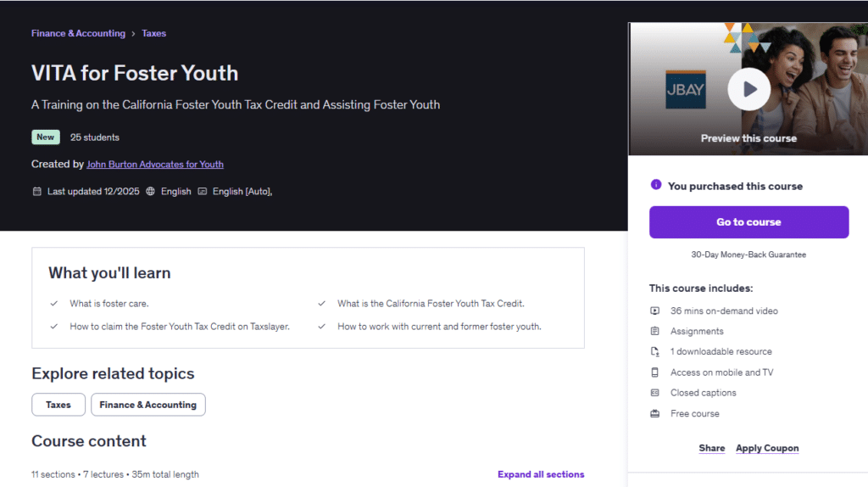Select the Taxes related topic chip
The image size is (868, 487).
click(x=58, y=405)
